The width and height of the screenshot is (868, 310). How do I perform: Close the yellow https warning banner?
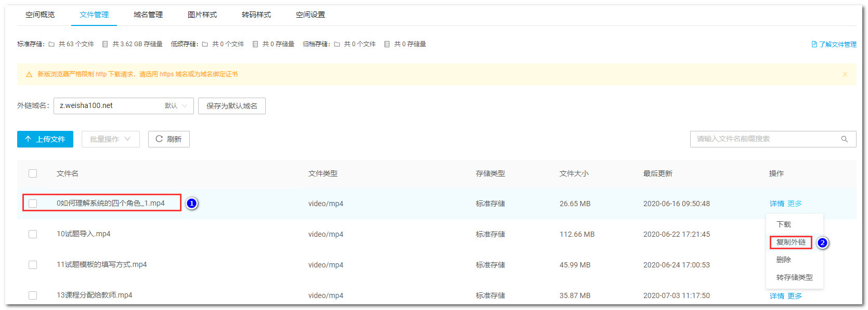coord(845,74)
